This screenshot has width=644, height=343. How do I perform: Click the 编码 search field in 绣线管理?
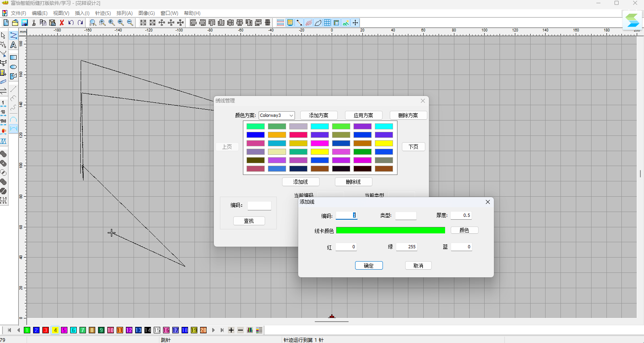[259, 206]
